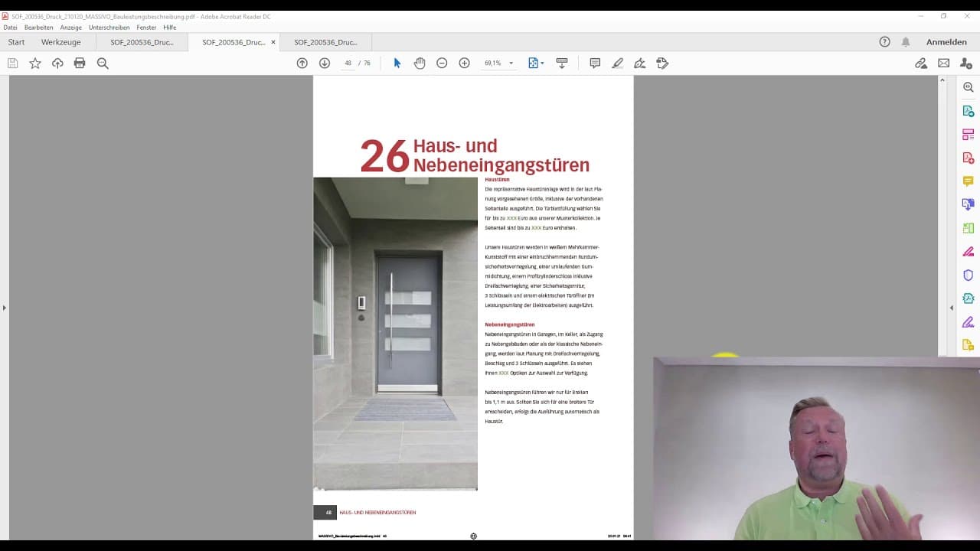980x551 pixels.
Task: Open the purple Fill and Sign tool
Action: point(969,321)
